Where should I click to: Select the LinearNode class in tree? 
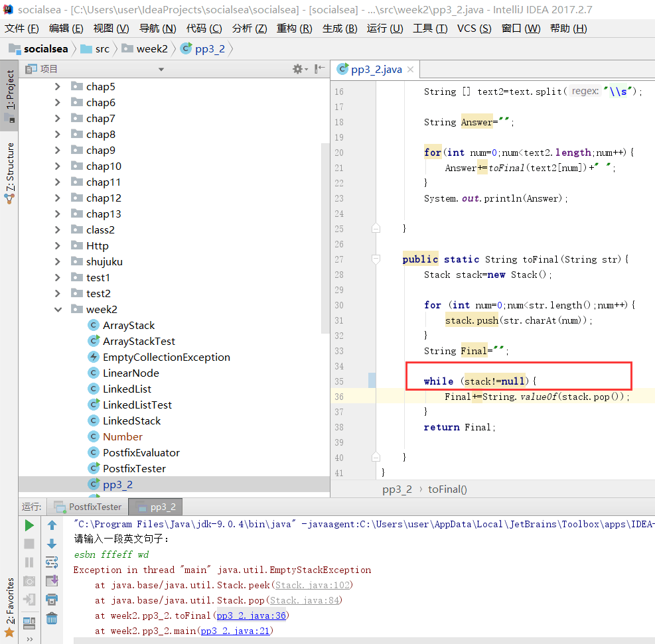pos(131,373)
